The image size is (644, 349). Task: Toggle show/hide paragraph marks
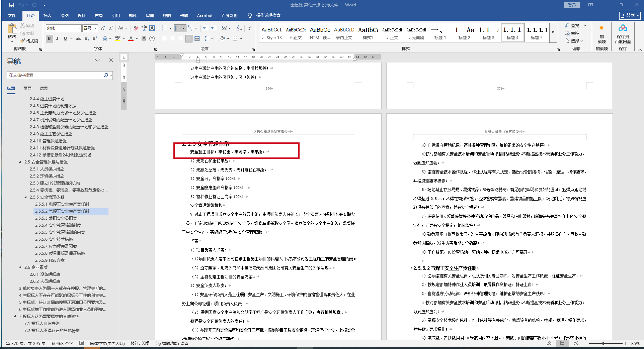tap(250, 28)
